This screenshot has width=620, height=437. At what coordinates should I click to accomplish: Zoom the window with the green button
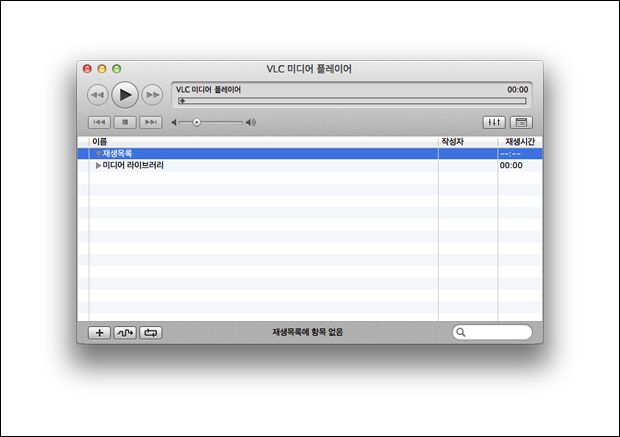point(117,69)
